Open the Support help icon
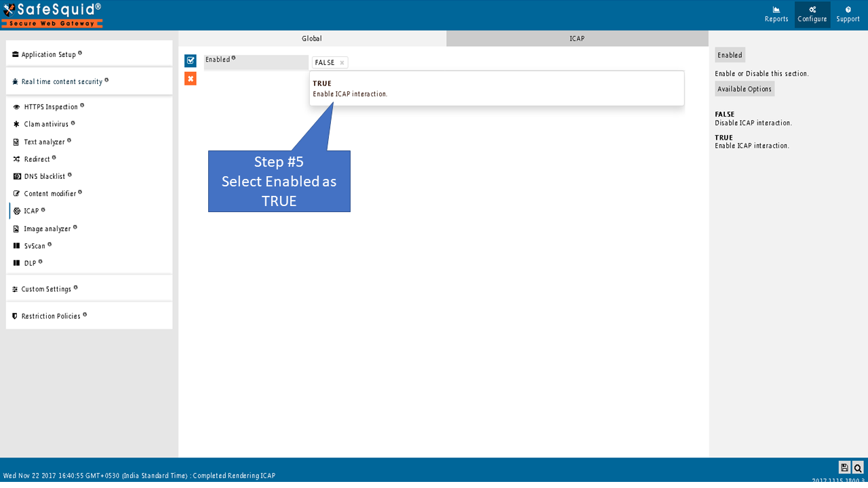 (848, 14)
